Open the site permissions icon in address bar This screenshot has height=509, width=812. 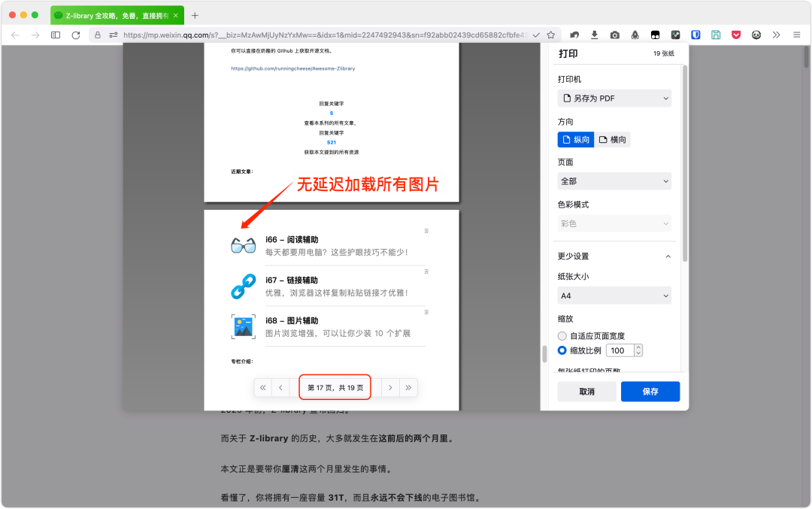(114, 35)
